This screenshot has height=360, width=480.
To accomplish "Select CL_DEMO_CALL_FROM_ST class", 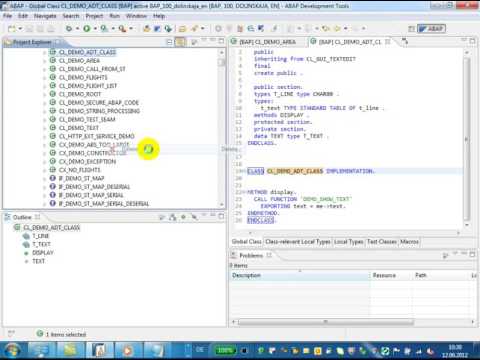I will click(x=92, y=69).
